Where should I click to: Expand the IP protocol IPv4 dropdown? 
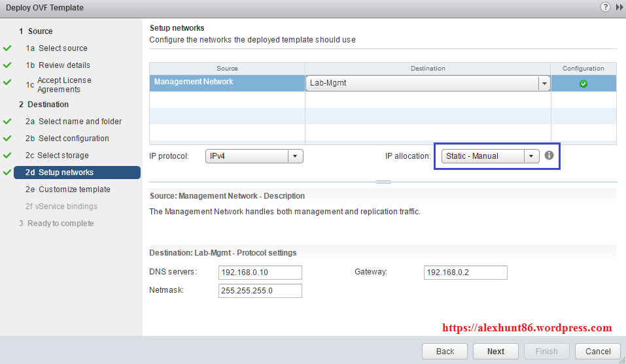(295, 156)
